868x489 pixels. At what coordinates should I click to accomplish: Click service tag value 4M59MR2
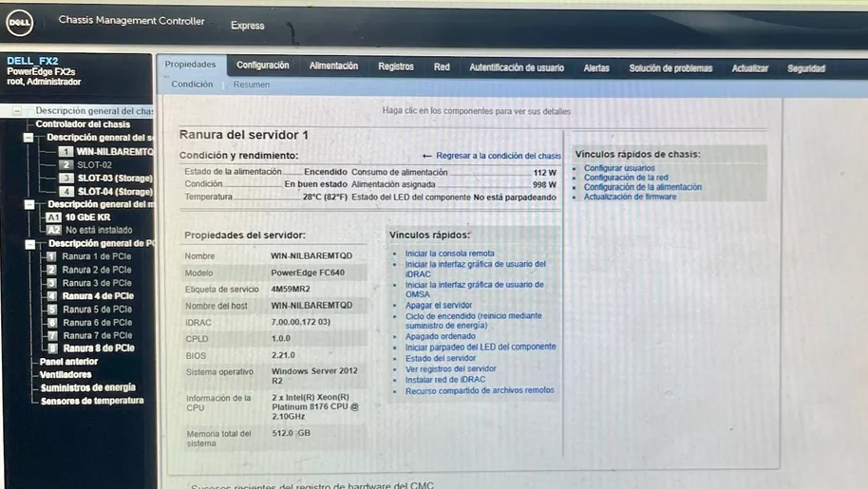click(x=291, y=289)
